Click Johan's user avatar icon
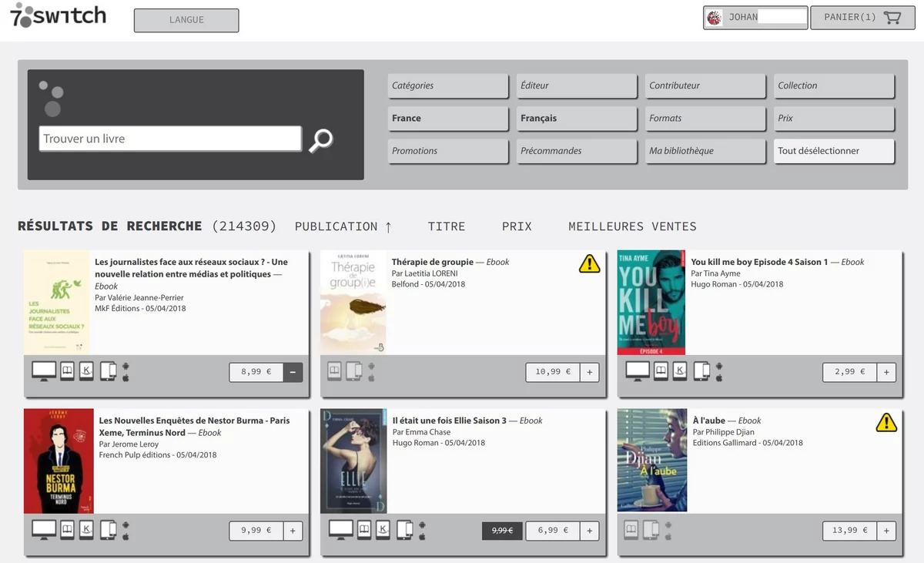Viewport: 924px width, 563px height. [714, 18]
